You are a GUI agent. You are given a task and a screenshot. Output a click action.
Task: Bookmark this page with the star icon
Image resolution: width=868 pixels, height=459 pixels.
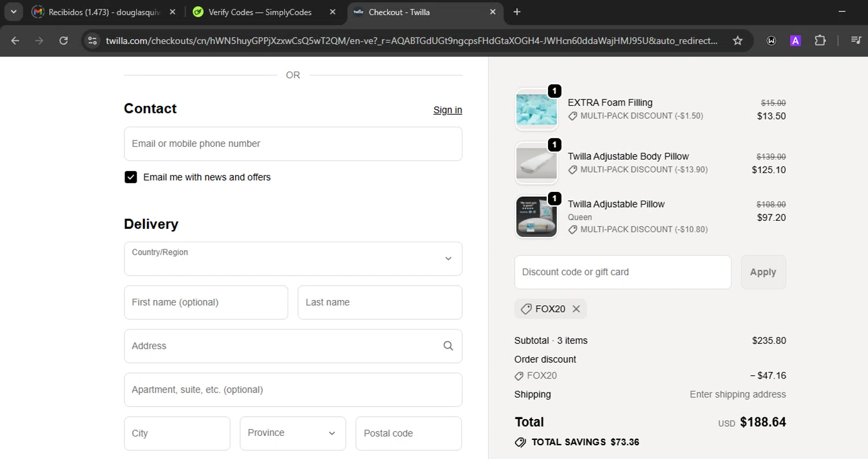[x=737, y=40]
